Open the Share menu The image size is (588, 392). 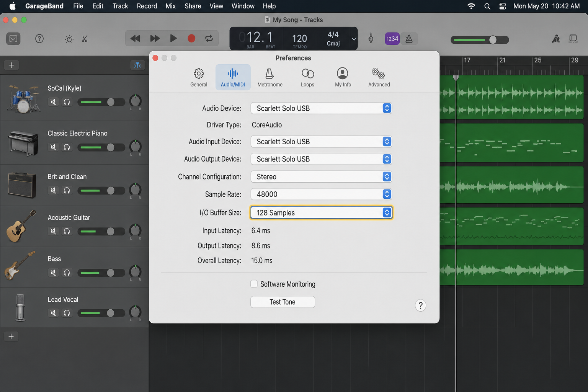pos(193,6)
